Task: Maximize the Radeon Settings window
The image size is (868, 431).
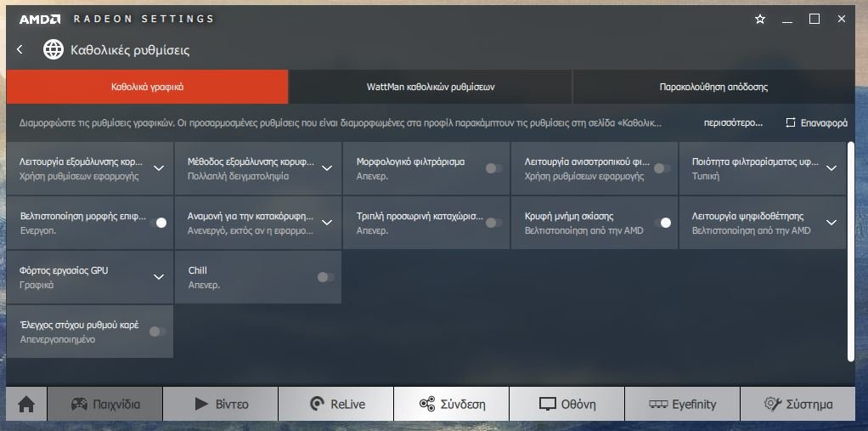Action: [814, 20]
